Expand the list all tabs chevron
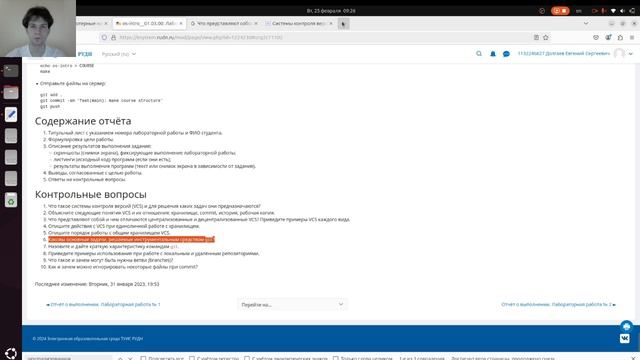Image resolution: width=640 pixels, height=360 pixels. 586,23
